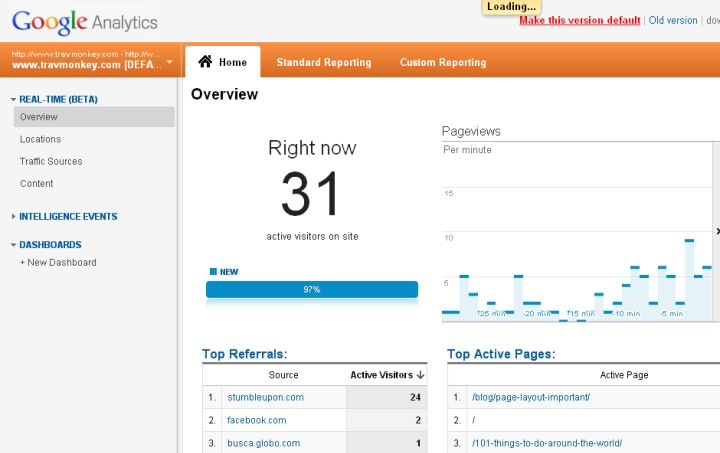Screen dimensions: 720x453
Task: Click the Google Analytics logo
Action: 84,22
